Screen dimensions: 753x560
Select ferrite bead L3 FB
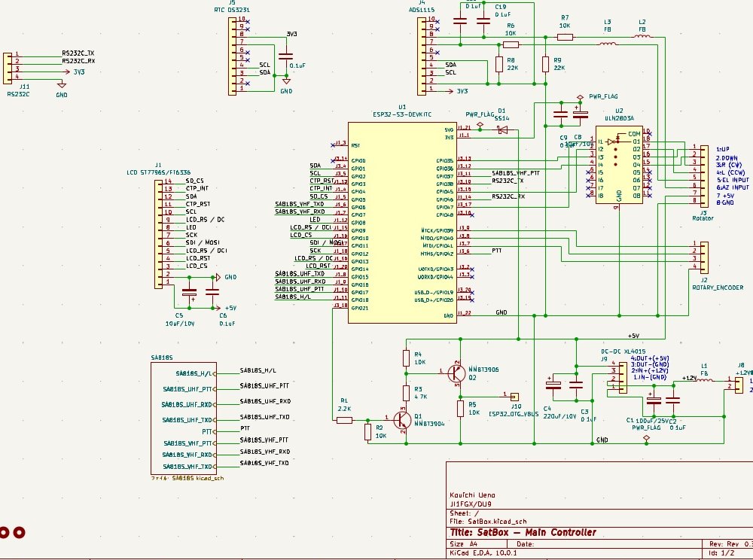point(608,44)
